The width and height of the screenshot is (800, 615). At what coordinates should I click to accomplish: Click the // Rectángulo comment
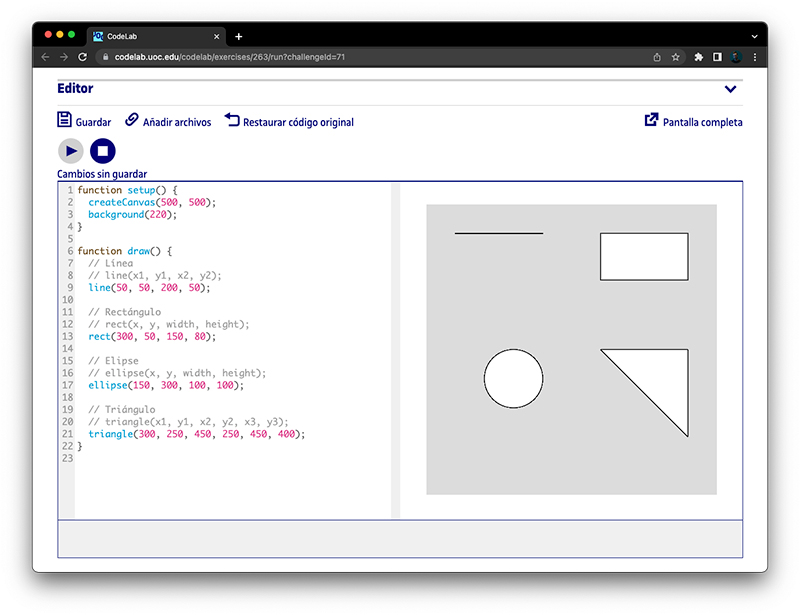124,312
